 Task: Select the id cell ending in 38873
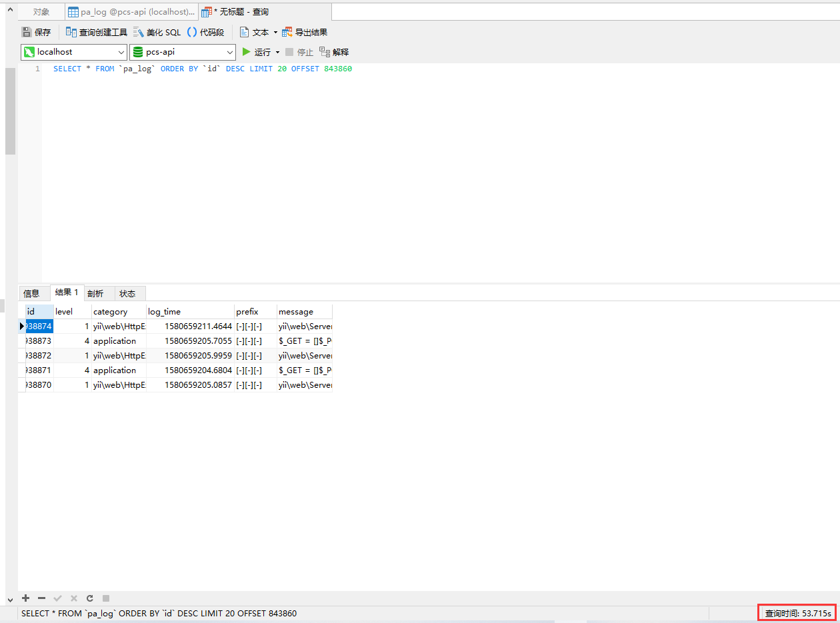(39, 341)
